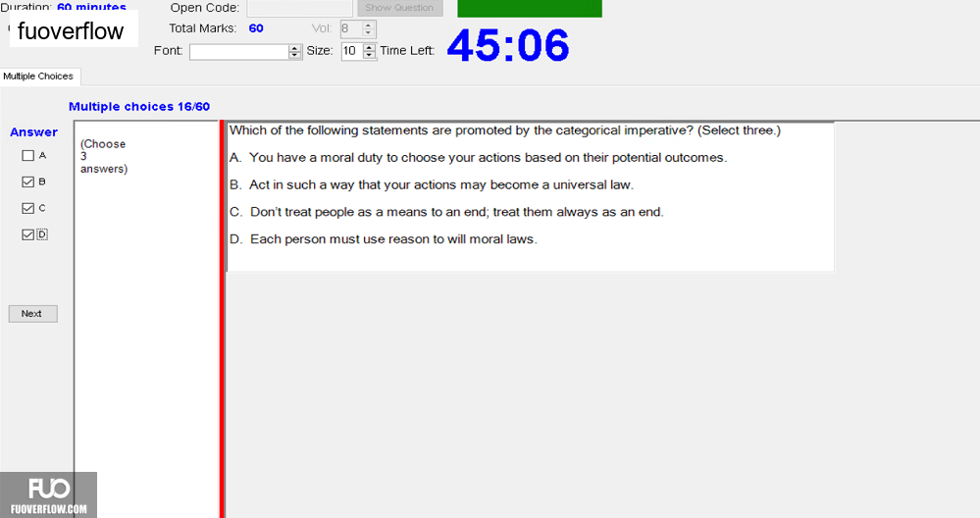Increase Vol with up arrow
Screen dimensions: 980x518
coord(368,25)
